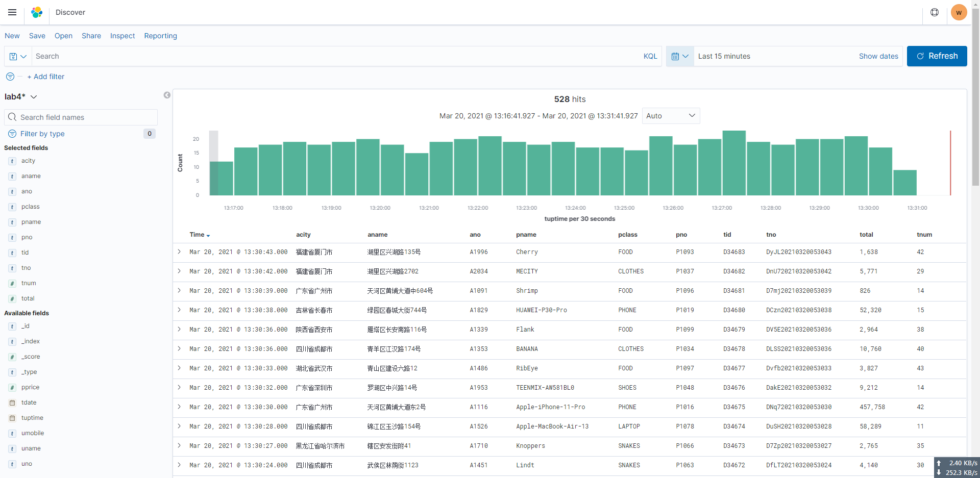Click Save in the top menu
980x478 pixels.
pyautogui.click(x=37, y=36)
